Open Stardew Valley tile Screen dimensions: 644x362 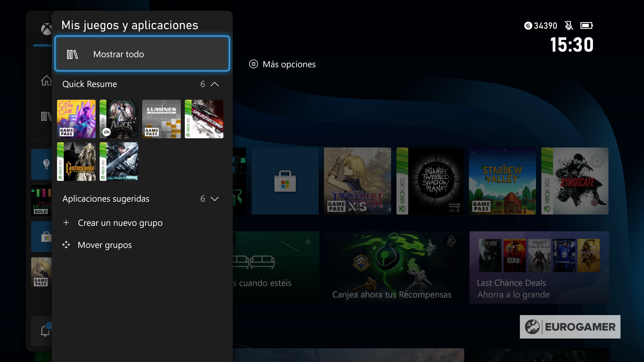[502, 181]
